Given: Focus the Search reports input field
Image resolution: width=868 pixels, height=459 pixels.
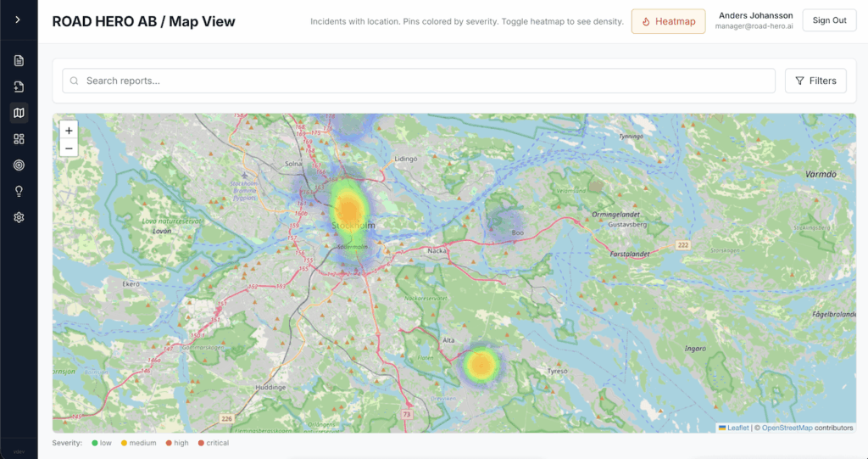Looking at the screenshot, I should 419,81.
